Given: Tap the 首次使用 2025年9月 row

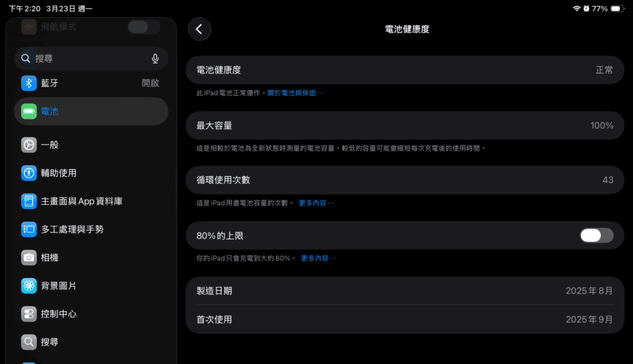Looking at the screenshot, I should click(x=405, y=320).
